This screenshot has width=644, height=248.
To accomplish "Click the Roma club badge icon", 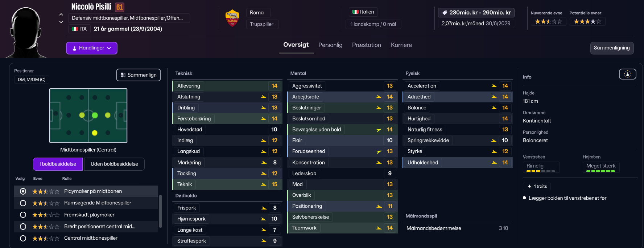I will [x=232, y=19].
